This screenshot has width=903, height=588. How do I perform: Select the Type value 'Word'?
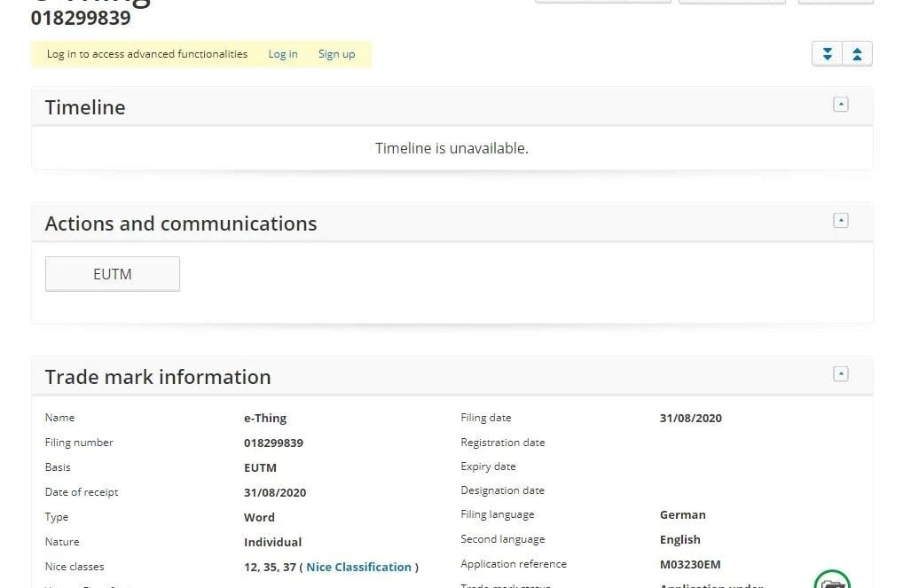(x=259, y=517)
